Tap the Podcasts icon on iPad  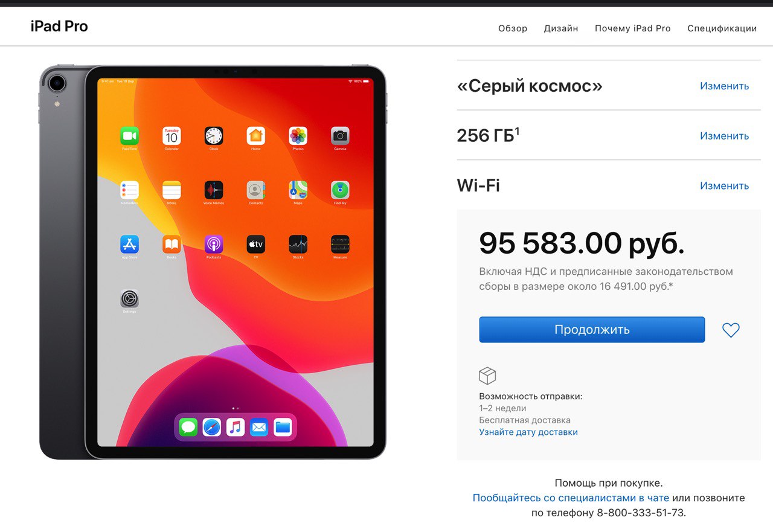(x=214, y=244)
